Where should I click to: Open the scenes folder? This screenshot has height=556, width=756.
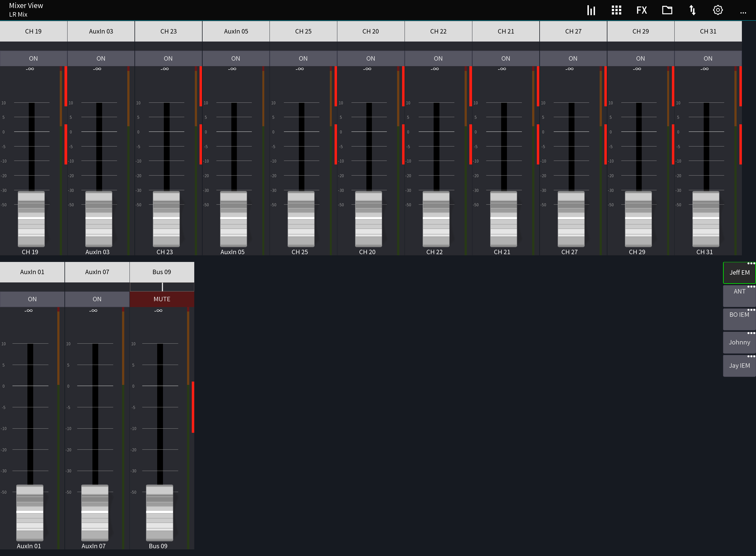[x=667, y=10]
